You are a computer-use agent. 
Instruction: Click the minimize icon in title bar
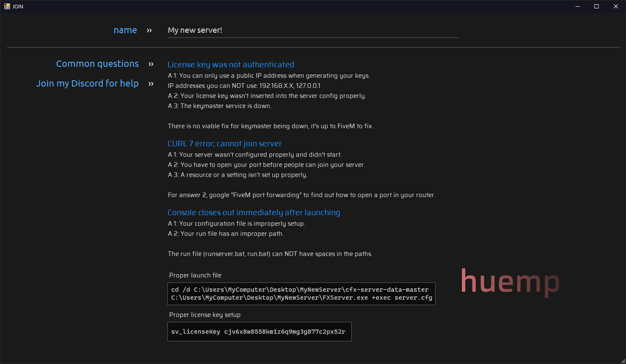click(577, 6)
